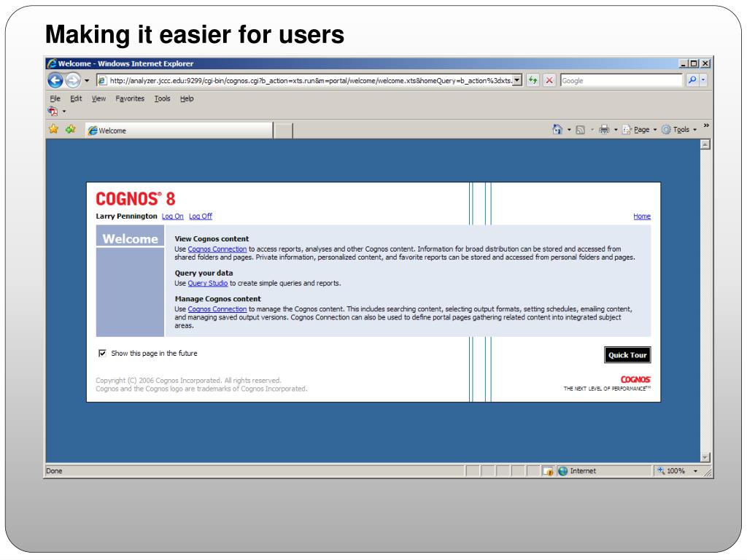The image size is (747, 560).
Task: Expand the address bar URL dropdown
Action: pos(517,80)
